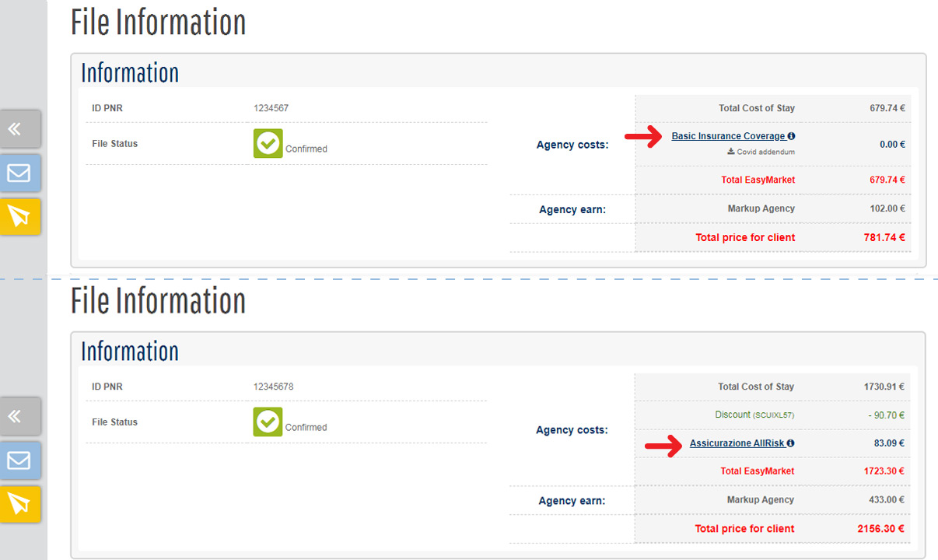Viewport: 938px width, 560px height.
Task: Click the discount code SCUIXL57
Action: click(773, 415)
